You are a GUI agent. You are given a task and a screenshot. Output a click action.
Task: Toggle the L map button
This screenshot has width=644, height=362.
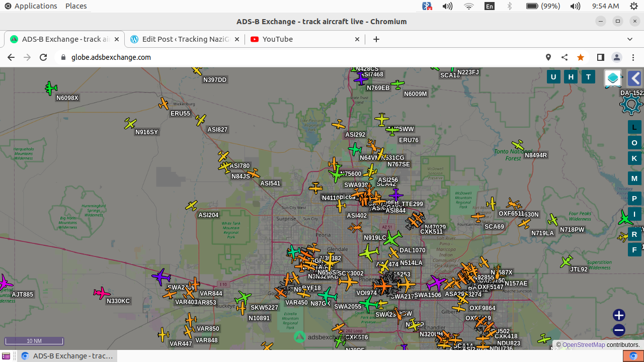(x=634, y=127)
